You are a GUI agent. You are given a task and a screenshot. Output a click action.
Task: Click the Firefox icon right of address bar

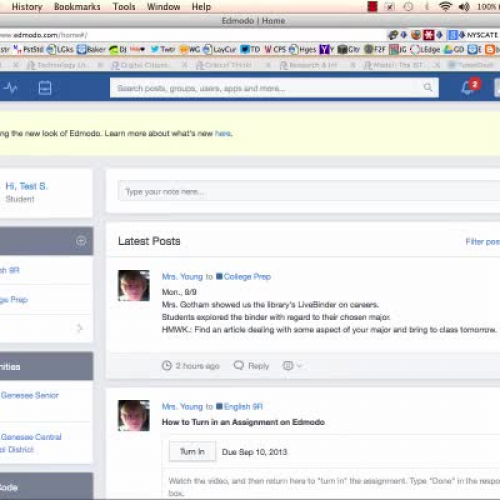click(416, 35)
